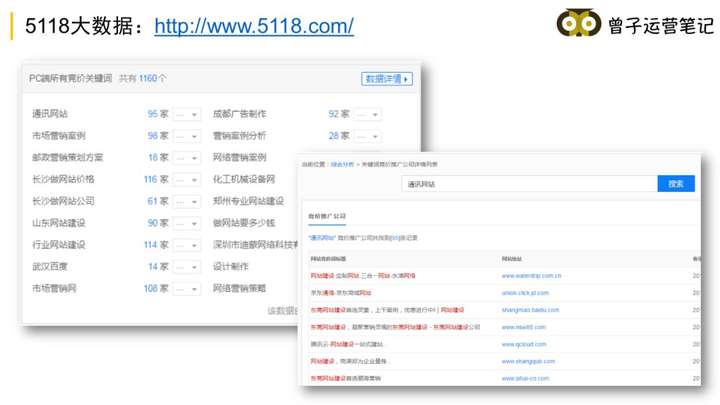720x405 pixels.
Task: Click the 网站标题 column header
Action: click(328, 259)
